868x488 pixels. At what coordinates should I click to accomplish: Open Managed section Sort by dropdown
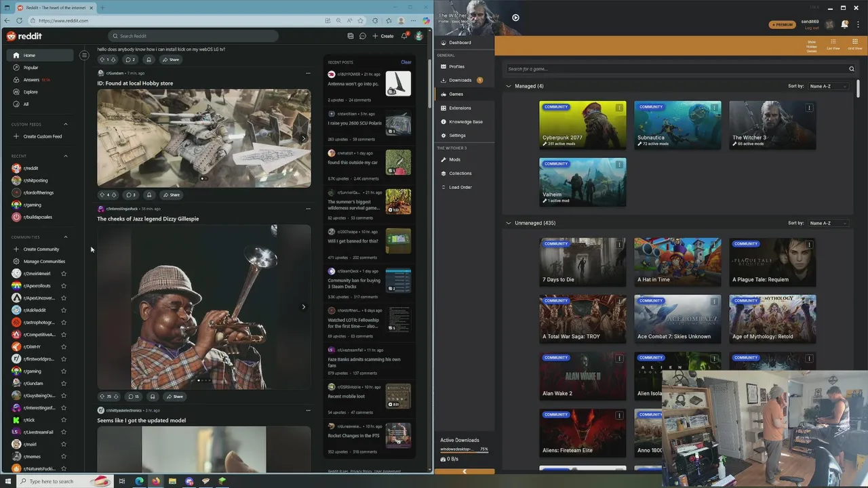point(829,87)
